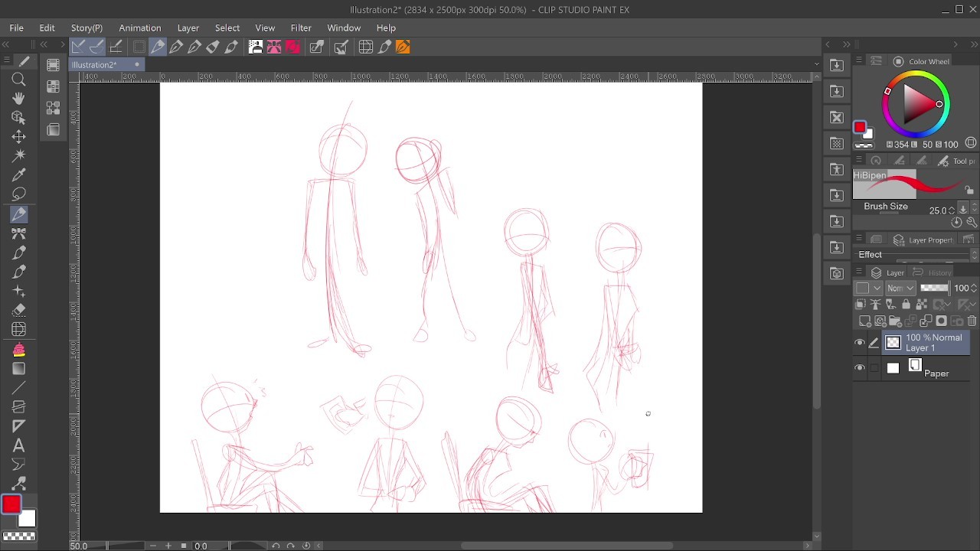
Task: Select the Eraser tool
Action: [x=19, y=311]
